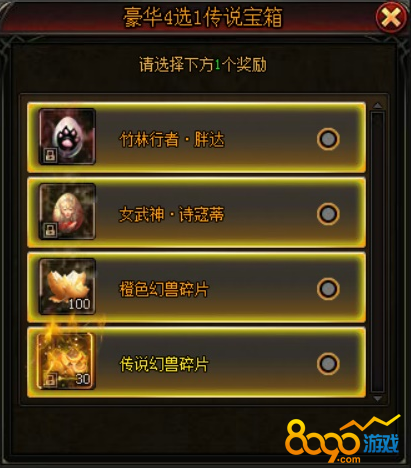Click the scroll up arrow of reward list
411x468 pixels.
[378, 106]
